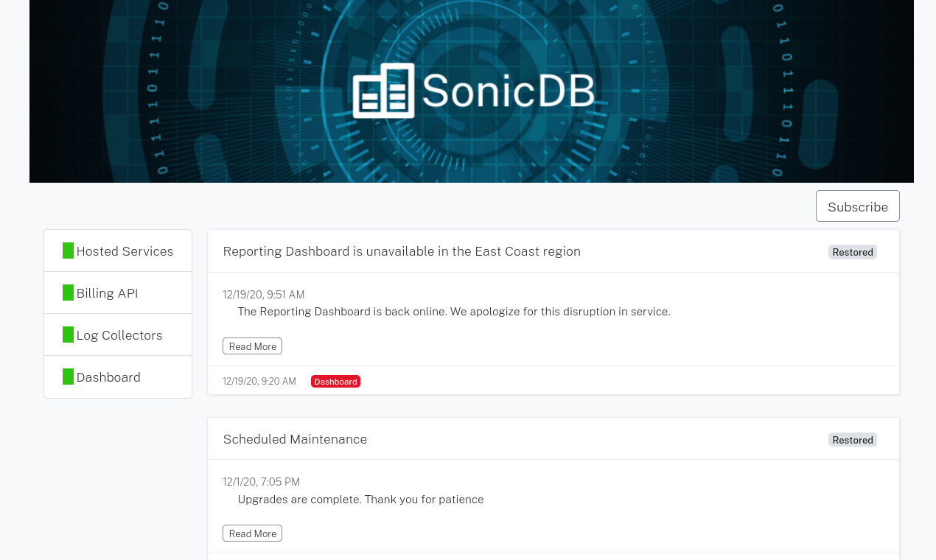936x560 pixels.
Task: Select Log Collectors in the sidebar
Action: point(118,335)
